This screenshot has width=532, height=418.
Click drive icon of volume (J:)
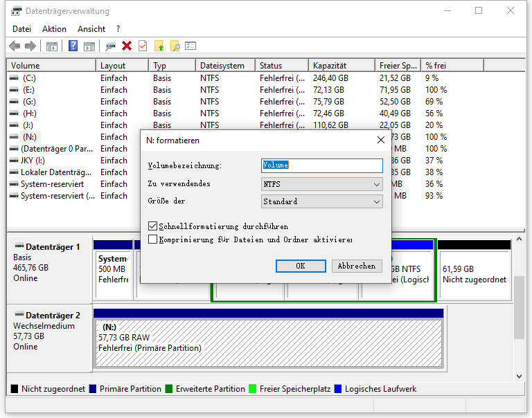click(x=14, y=125)
